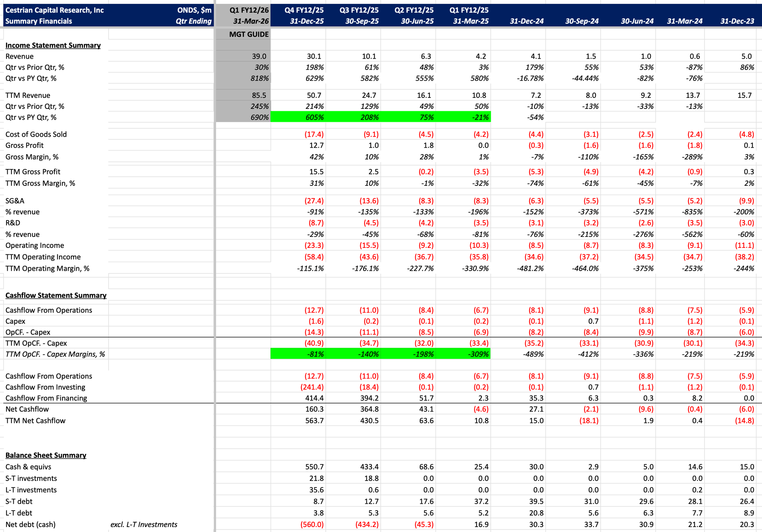Click the Q1 FY12/26 column header
This screenshot has width=762, height=532.
pyautogui.click(x=249, y=10)
